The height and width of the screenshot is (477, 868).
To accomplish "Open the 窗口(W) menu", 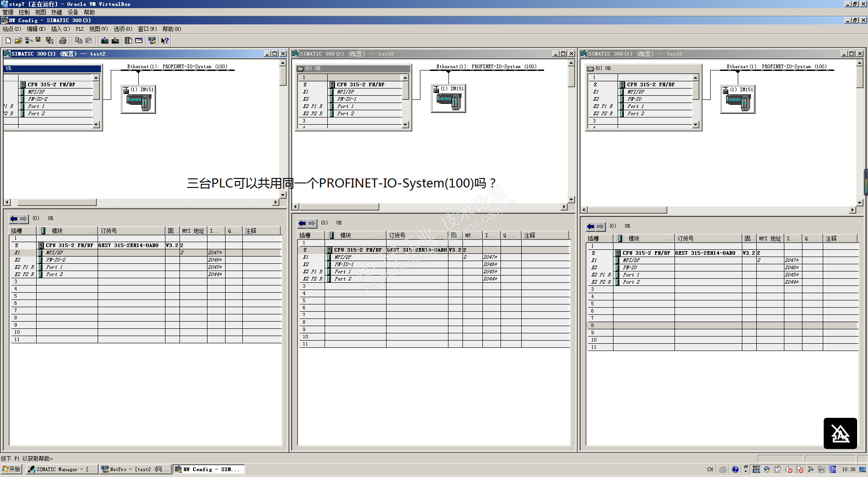I will pyautogui.click(x=147, y=29).
